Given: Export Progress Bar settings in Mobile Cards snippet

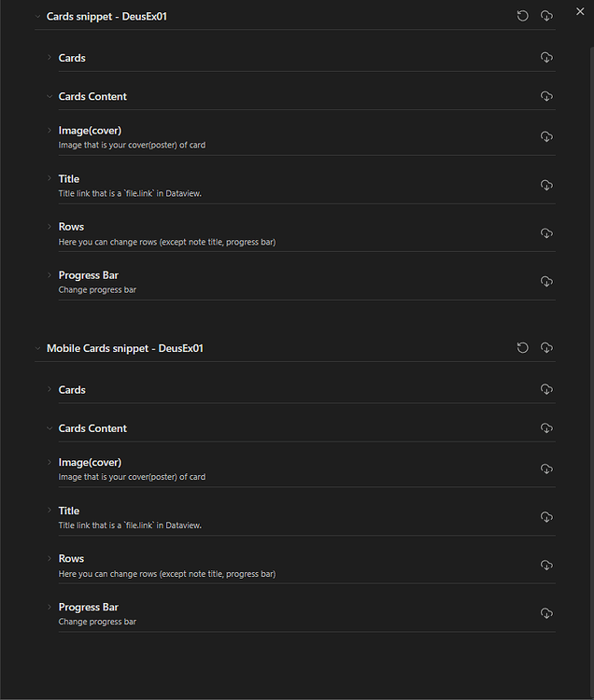Looking at the screenshot, I should click(546, 613).
